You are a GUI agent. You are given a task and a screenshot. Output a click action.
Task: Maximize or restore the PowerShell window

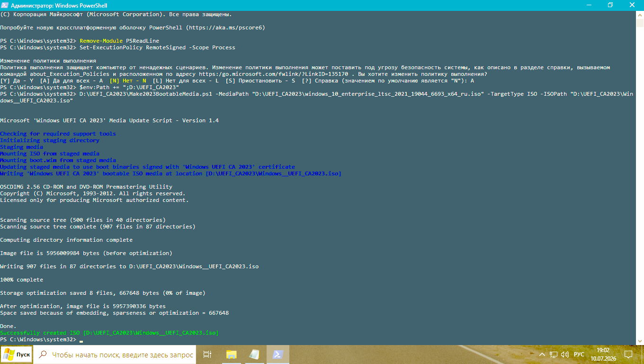click(610, 5)
